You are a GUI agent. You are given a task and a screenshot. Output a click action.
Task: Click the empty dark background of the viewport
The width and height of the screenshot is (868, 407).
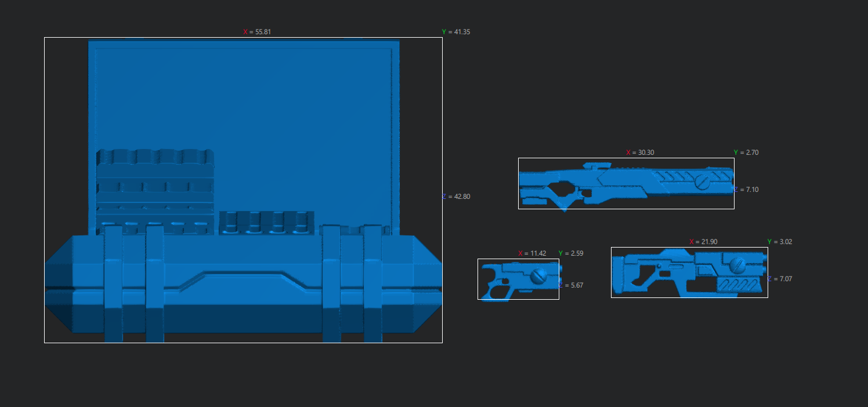tap(638, 359)
